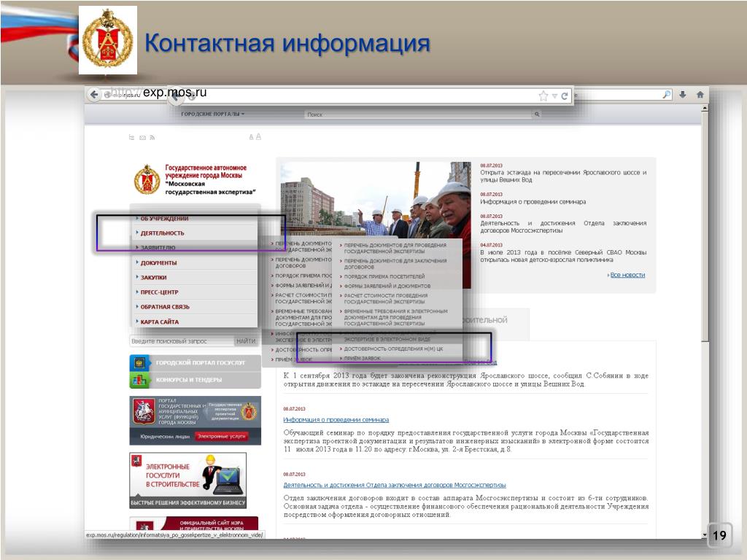Screen dimensions: 747x560
Task: Click the Электронные услуги red button
Action: click(x=221, y=436)
